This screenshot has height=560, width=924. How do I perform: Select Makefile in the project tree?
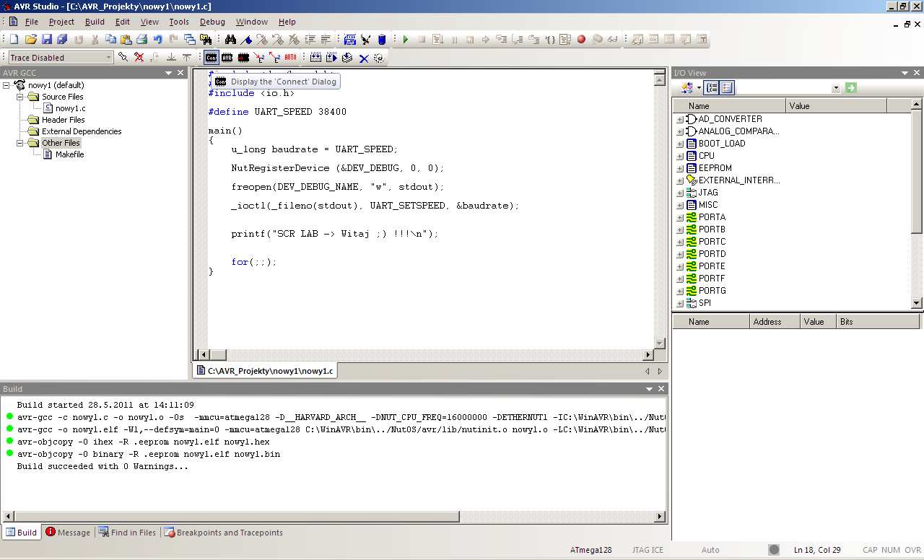click(69, 154)
